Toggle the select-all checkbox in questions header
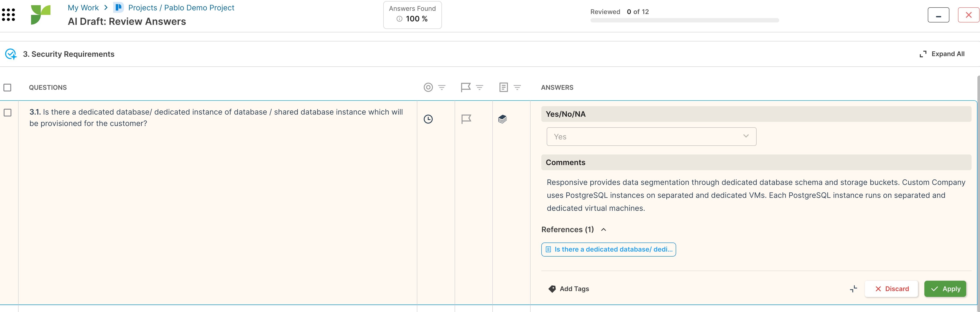This screenshot has width=980, height=312. pyautogui.click(x=8, y=87)
